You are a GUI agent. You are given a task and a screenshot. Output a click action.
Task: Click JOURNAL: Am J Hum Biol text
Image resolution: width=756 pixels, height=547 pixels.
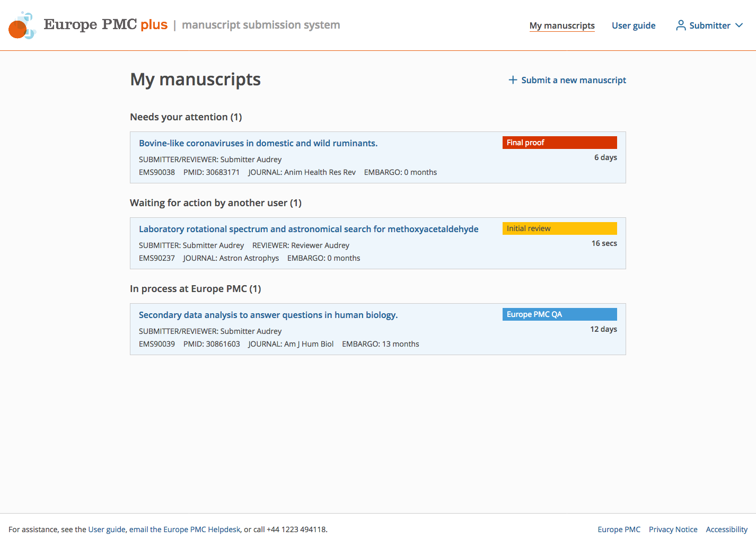[x=291, y=344]
